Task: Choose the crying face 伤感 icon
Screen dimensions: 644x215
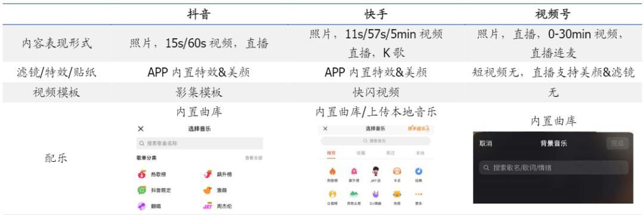Action: (x=397, y=194)
